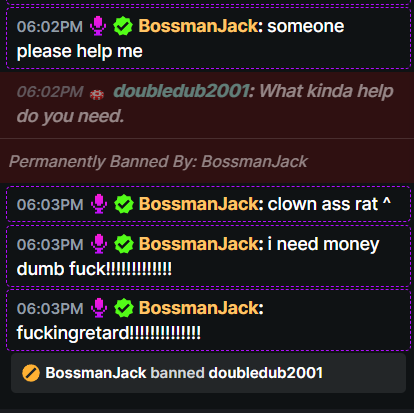Click doubledub2001 in the ban notification

click(266, 373)
